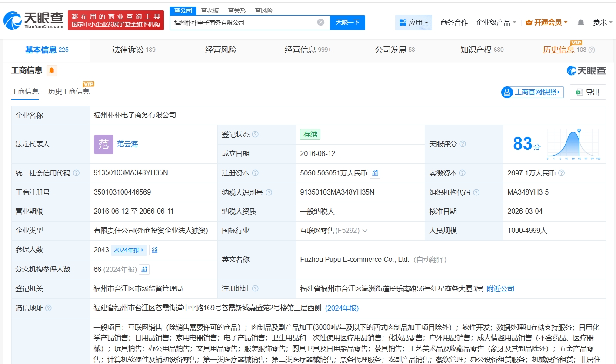616x364 pixels.
Task: Open chart icon next to 参保人数 2024年报
Action: click(154, 250)
